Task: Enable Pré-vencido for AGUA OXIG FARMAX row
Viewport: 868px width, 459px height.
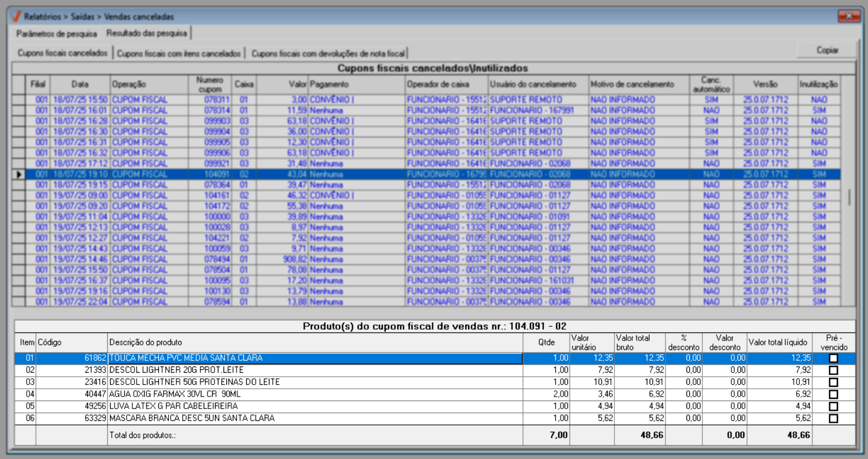Action: (x=833, y=394)
